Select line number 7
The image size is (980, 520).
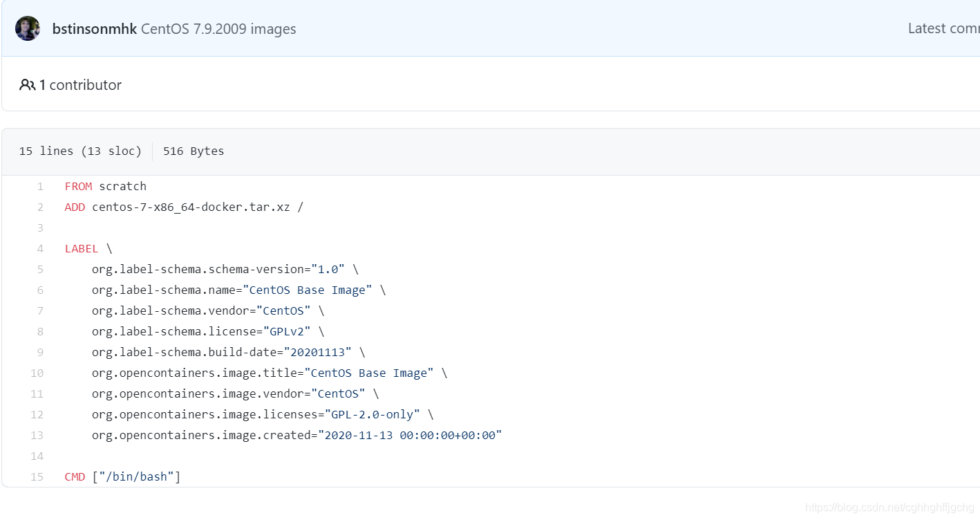click(40, 310)
